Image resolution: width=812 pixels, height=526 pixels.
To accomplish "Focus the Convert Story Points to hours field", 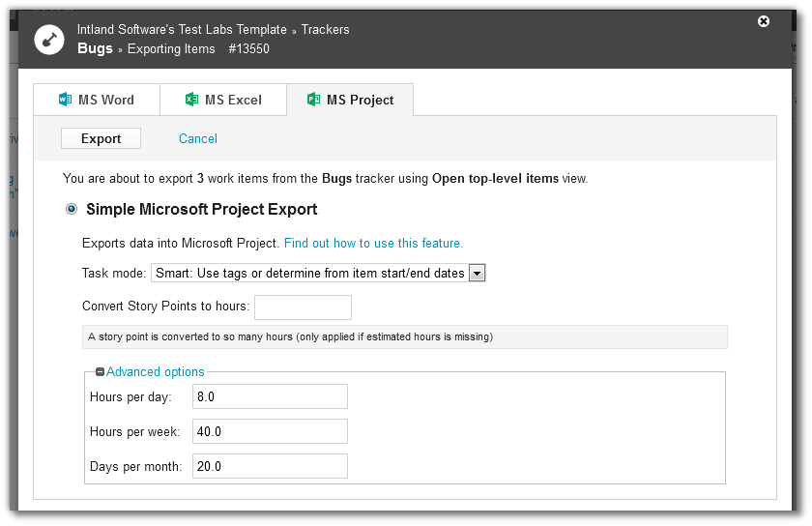I will coord(303,307).
